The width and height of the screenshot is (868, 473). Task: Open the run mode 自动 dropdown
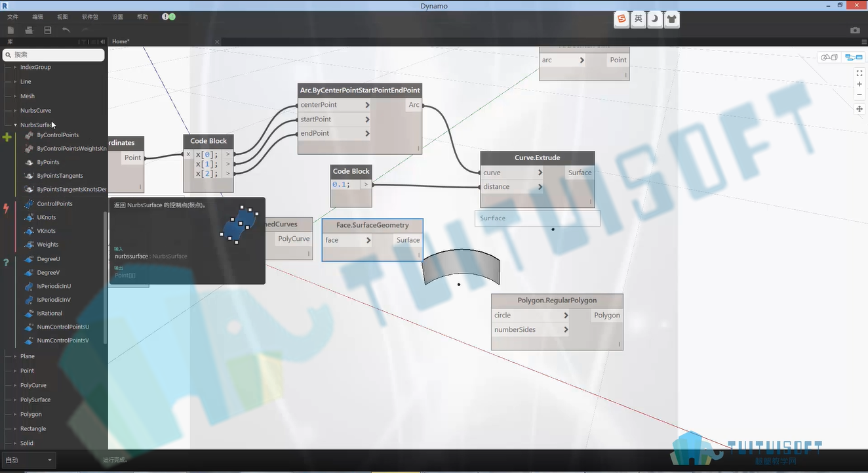click(29, 461)
